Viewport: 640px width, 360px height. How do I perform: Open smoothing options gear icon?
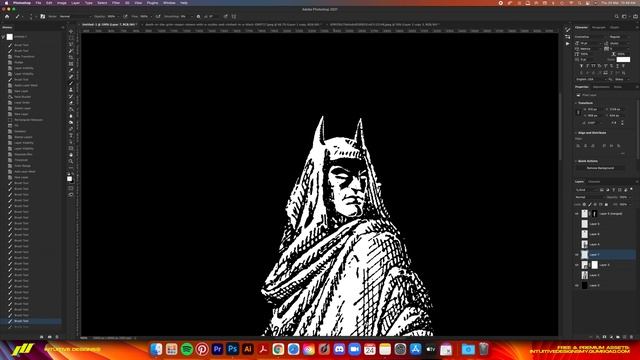coord(198,16)
